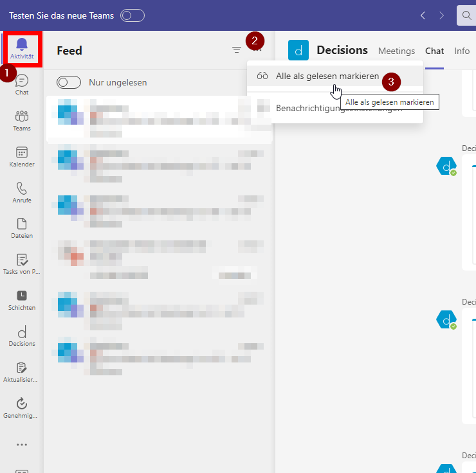The width and height of the screenshot is (476, 473).
Task: Switch to the Info tab
Action: (462, 51)
